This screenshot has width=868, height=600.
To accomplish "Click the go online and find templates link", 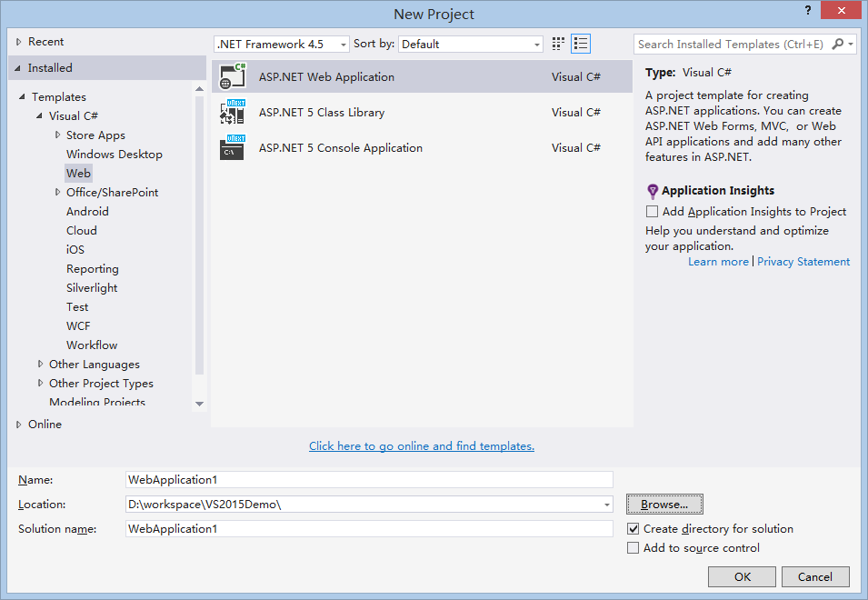I will 421,446.
